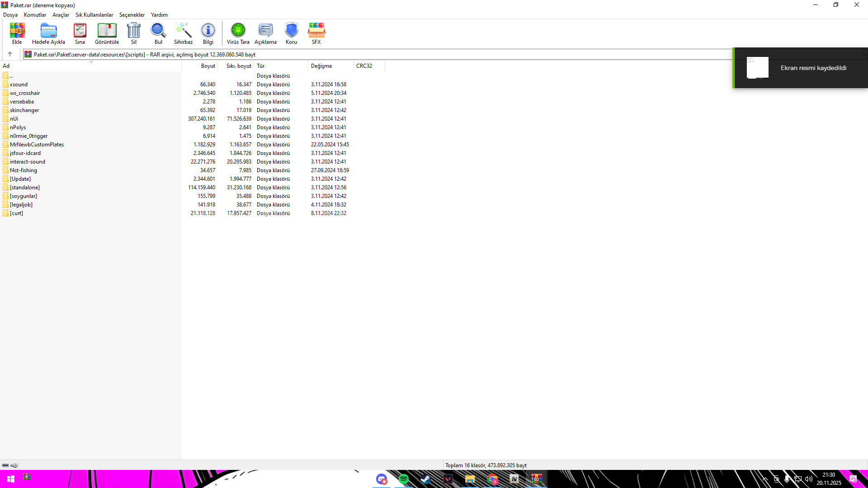Go up one folder level arrow
Screen dimensions: 868x488
point(10,54)
